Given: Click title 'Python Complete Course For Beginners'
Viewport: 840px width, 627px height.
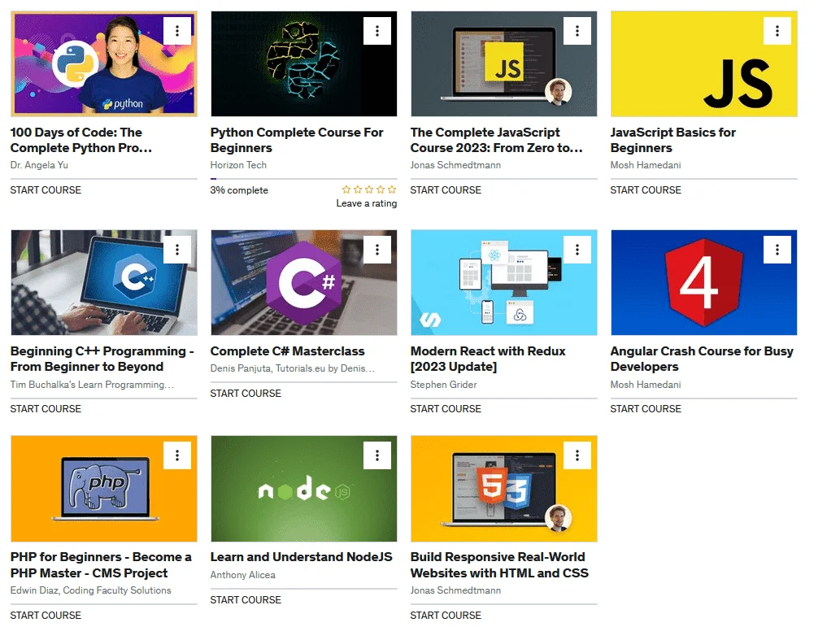Looking at the screenshot, I should click(x=296, y=140).
